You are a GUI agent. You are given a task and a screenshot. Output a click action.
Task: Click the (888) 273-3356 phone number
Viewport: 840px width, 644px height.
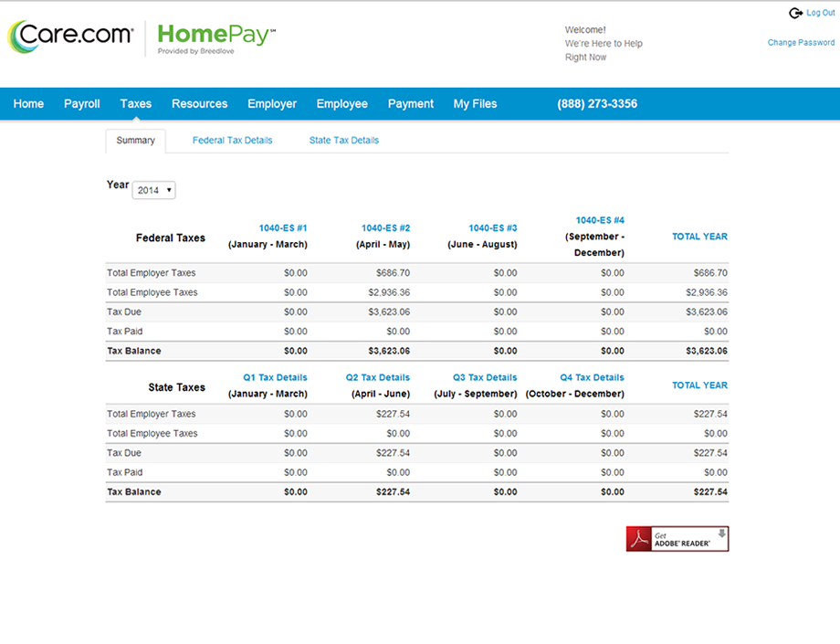597,103
